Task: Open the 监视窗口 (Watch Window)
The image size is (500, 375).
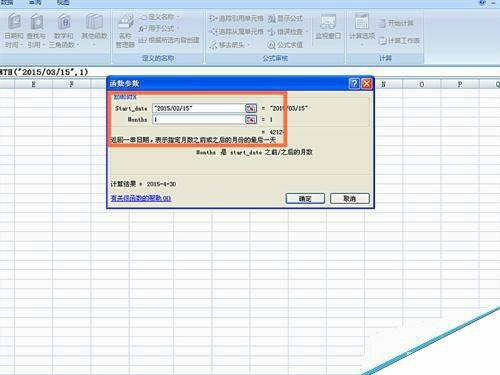Action: (x=328, y=27)
